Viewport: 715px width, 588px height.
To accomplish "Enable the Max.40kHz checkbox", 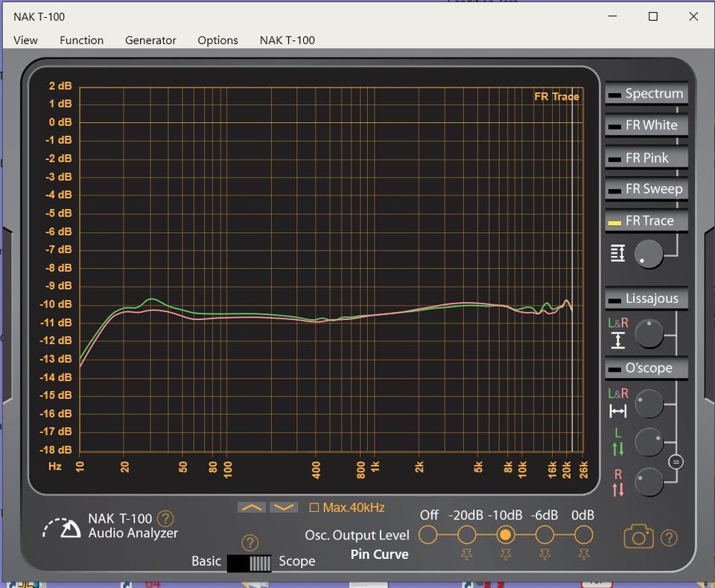I will pos(314,508).
